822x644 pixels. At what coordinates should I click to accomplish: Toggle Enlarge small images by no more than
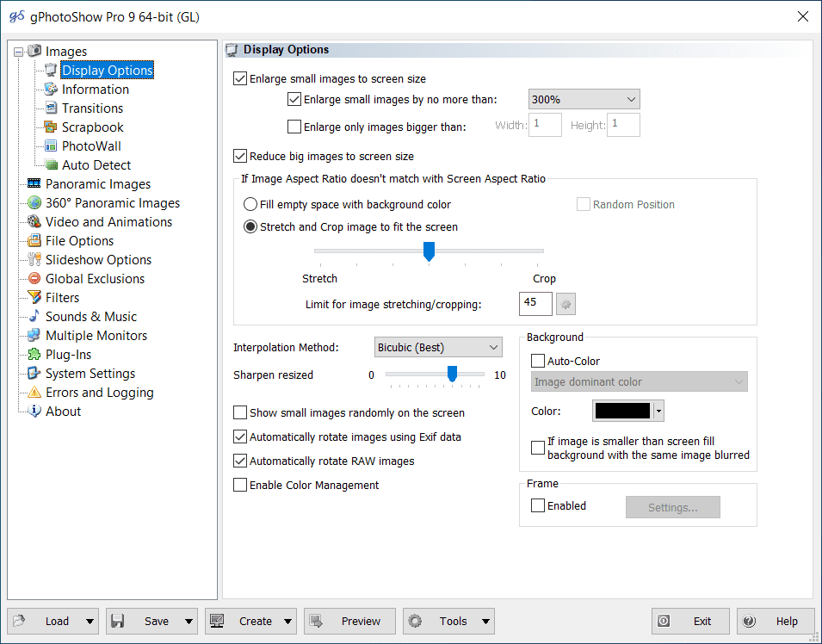pyautogui.click(x=294, y=99)
